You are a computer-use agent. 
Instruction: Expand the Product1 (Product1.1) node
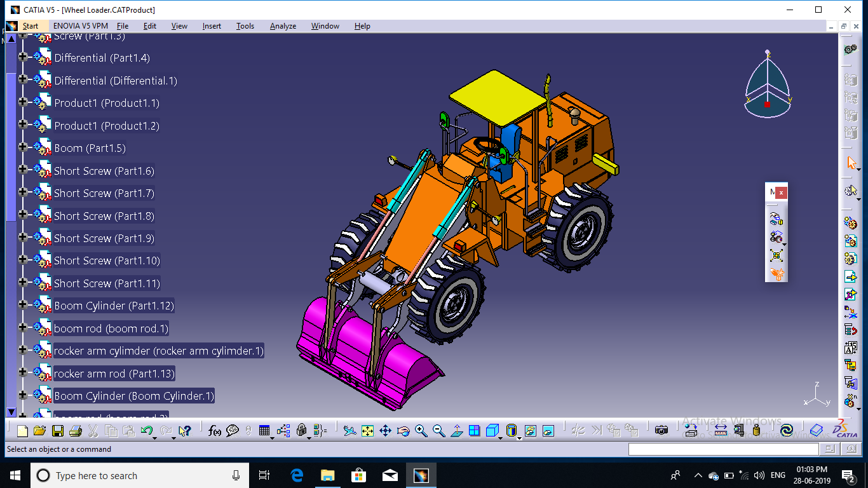pos(24,102)
